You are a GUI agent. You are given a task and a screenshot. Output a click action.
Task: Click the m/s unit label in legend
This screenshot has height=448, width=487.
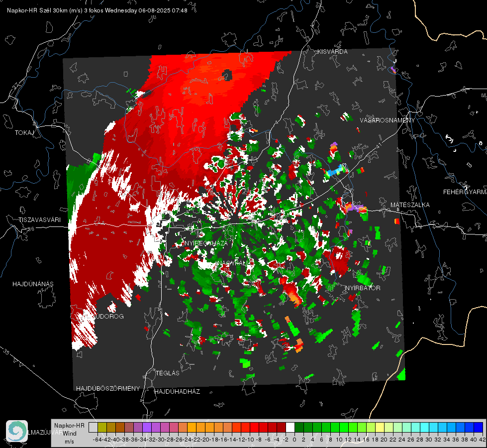[x=69, y=442]
